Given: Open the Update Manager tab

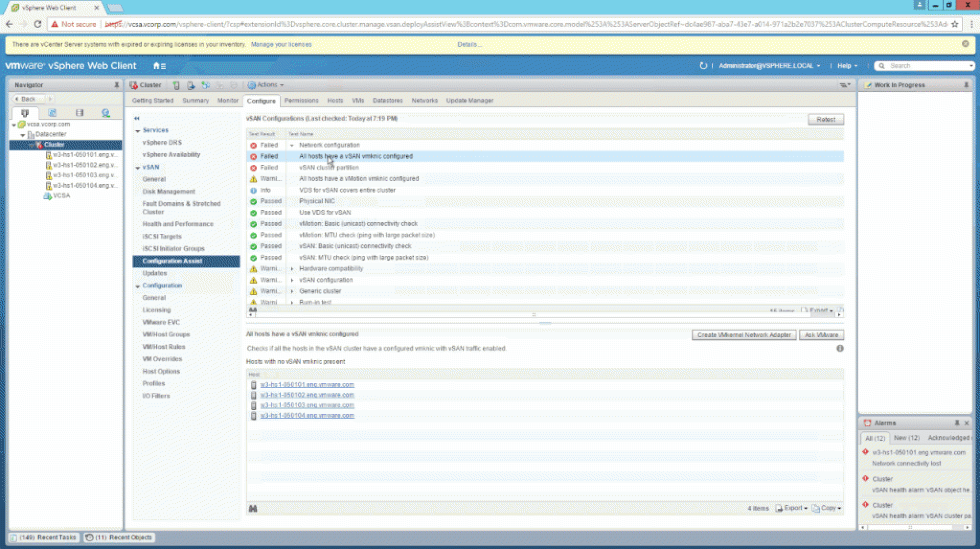Looking at the screenshot, I should [x=469, y=101].
